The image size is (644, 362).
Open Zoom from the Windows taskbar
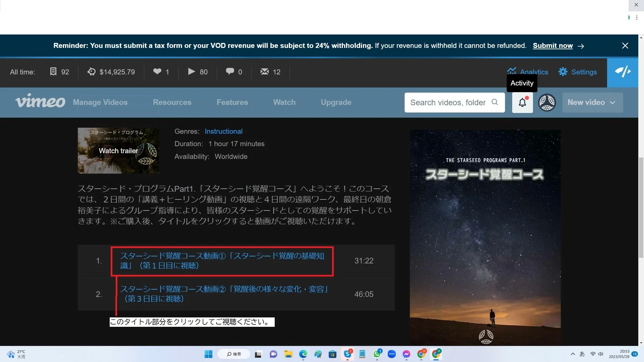391,354
